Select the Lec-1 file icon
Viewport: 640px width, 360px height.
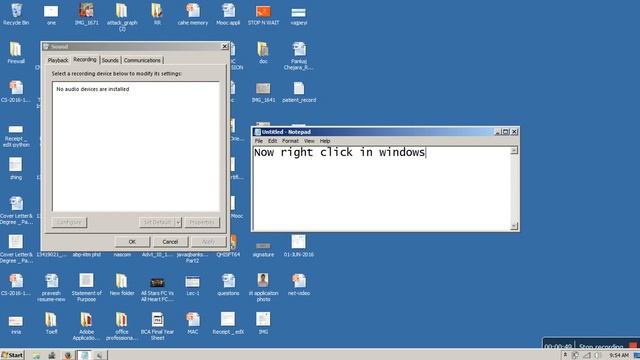coord(193,285)
